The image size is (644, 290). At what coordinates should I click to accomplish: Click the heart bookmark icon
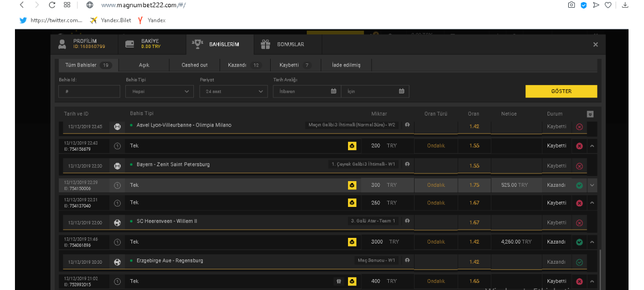click(608, 5)
